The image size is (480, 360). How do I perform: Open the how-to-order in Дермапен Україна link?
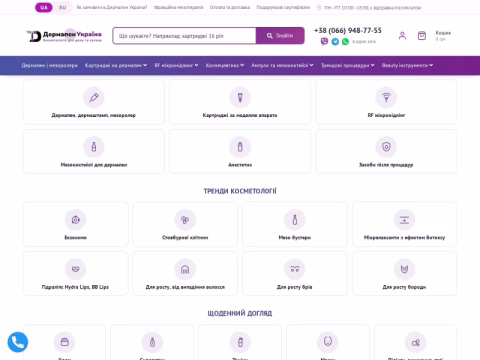pos(112,7)
